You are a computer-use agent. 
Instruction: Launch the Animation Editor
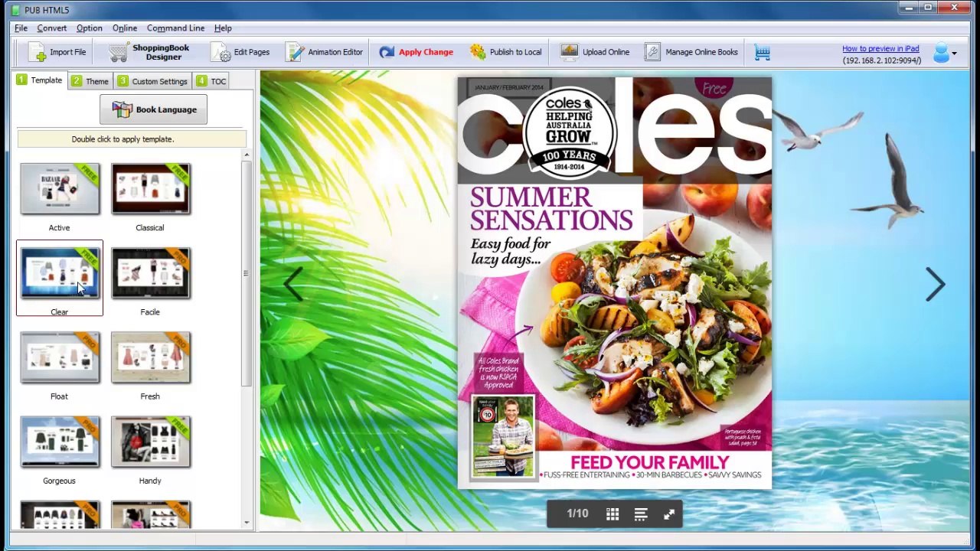[324, 52]
